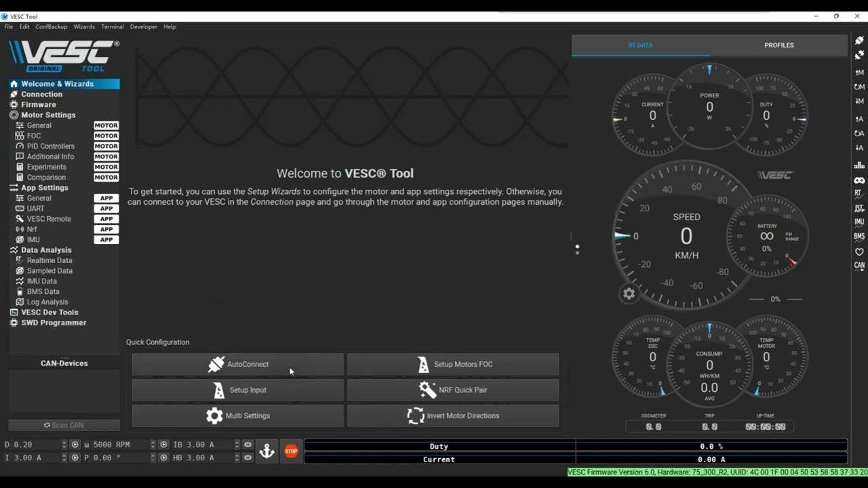This screenshot has height=488, width=868.
Task: Open Realtime Data in sidebar
Action: click(x=64, y=260)
